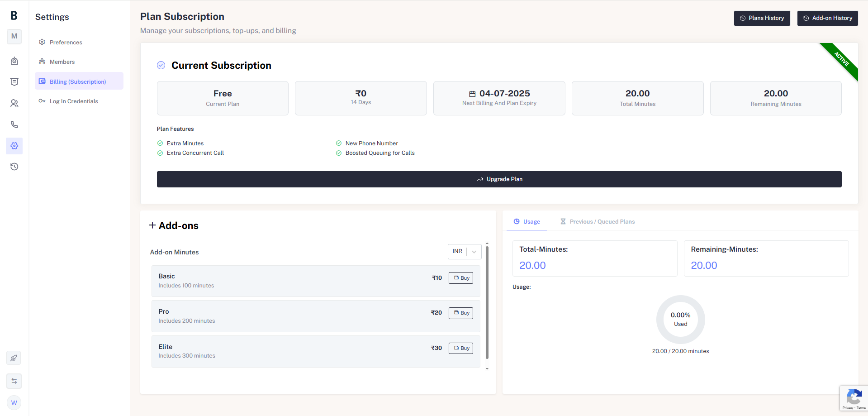Go to Members settings page

click(62, 62)
